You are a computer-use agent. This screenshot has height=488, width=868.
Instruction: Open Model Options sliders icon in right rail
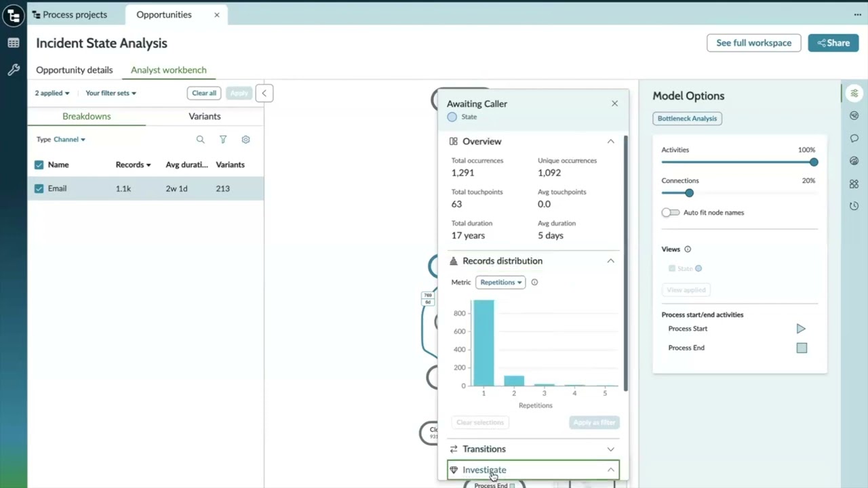(854, 94)
